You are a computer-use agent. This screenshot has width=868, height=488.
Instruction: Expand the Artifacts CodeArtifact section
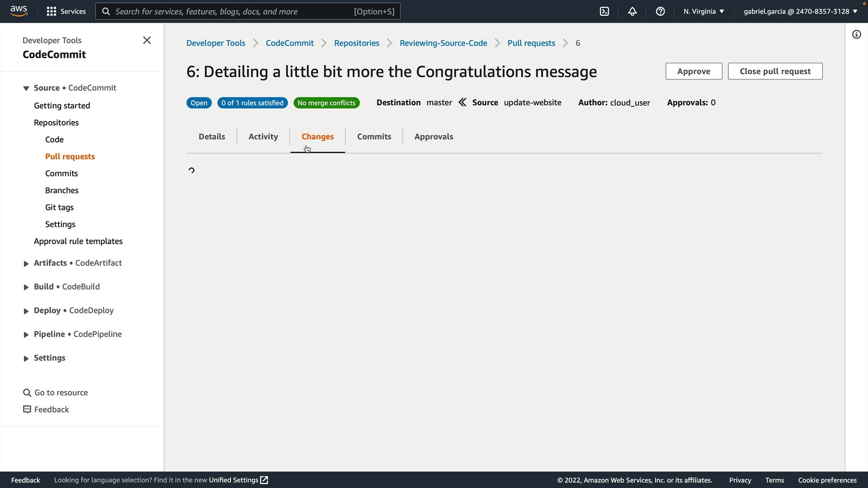pyautogui.click(x=26, y=263)
